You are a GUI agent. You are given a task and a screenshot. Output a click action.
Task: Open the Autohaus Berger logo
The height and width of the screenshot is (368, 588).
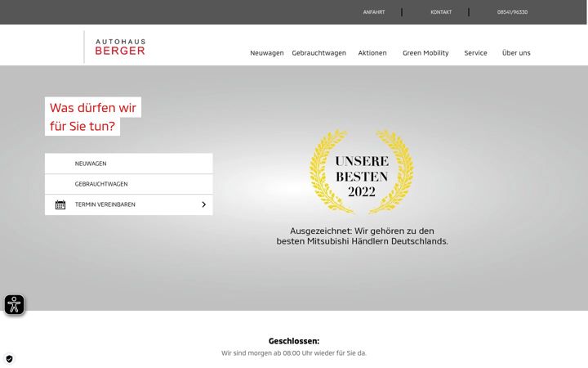[x=120, y=47]
